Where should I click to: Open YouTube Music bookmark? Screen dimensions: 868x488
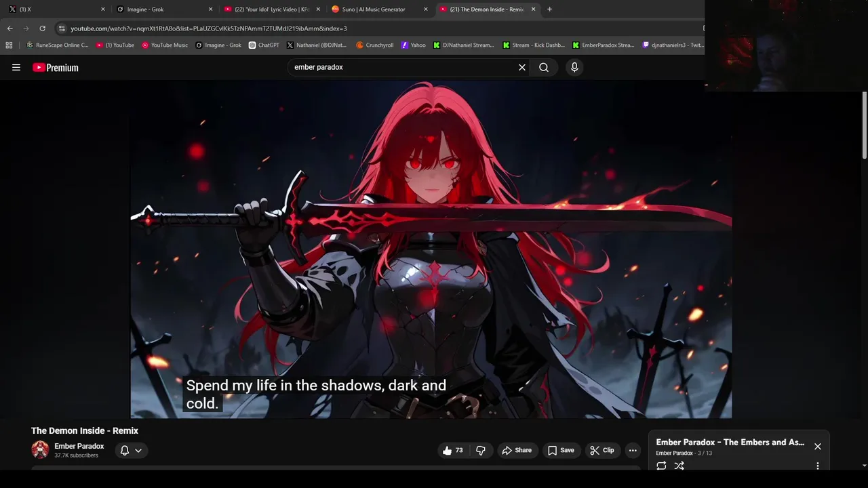(x=165, y=45)
